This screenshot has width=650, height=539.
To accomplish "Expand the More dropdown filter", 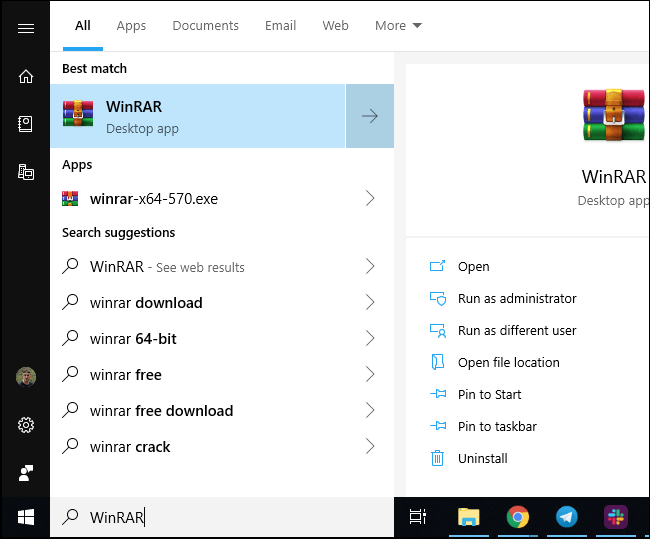I will [398, 25].
